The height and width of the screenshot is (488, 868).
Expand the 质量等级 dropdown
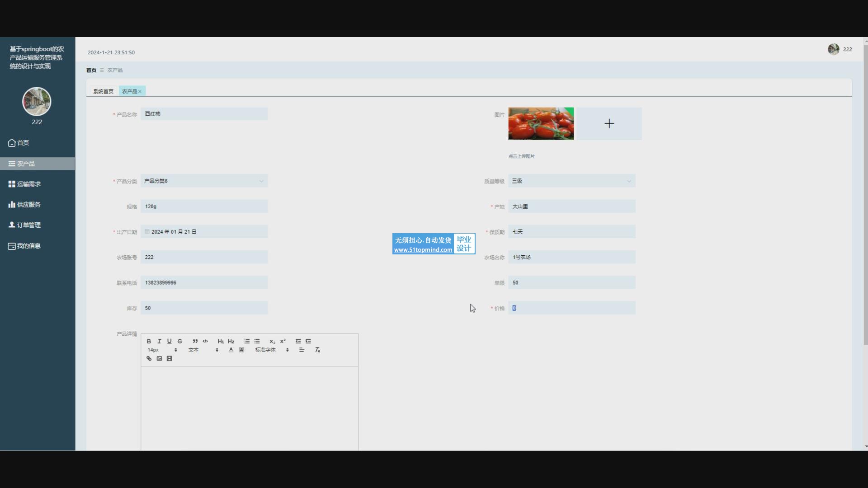(x=572, y=181)
